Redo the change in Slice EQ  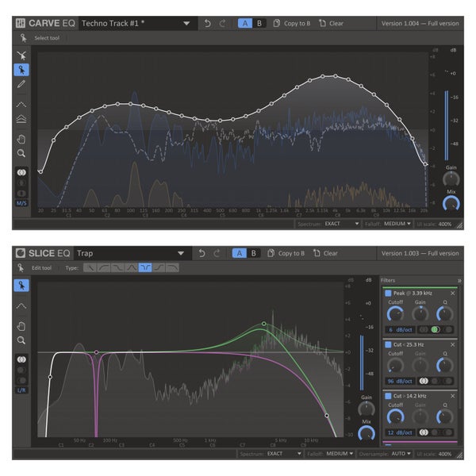217,253
